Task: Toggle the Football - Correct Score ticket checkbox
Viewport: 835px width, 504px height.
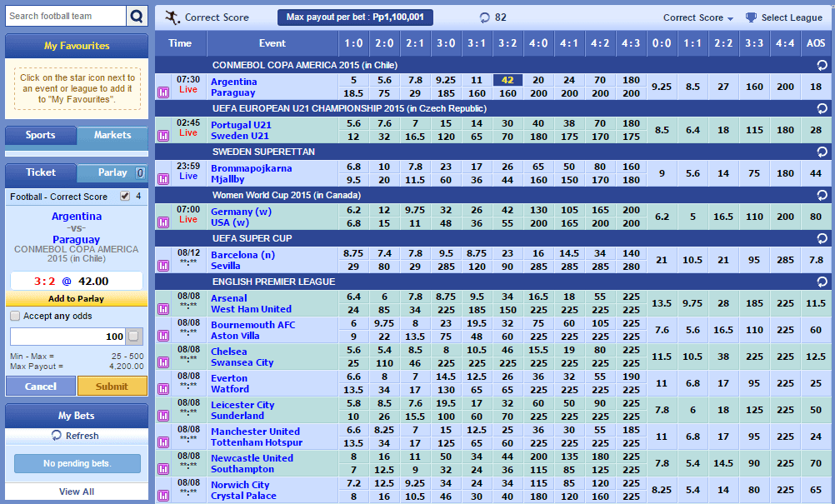Action: coord(125,196)
